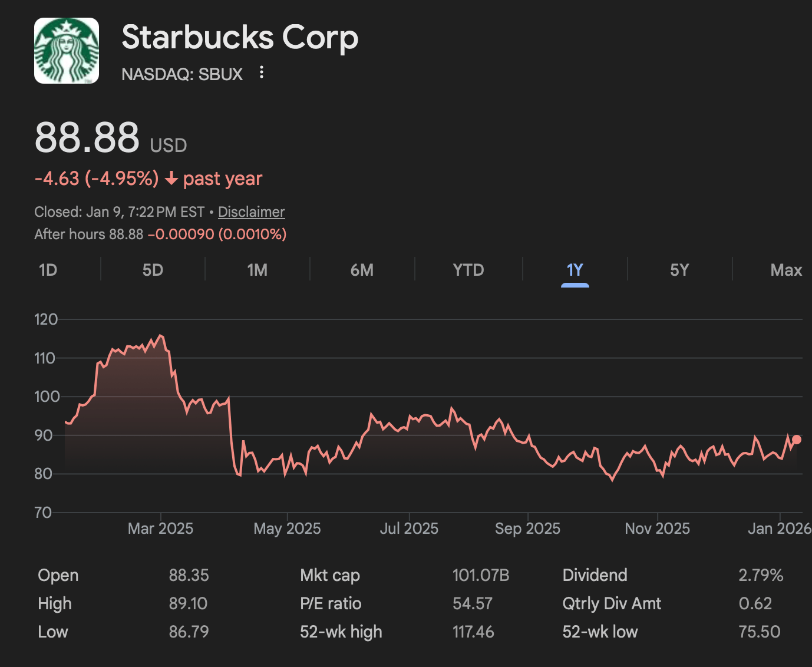Click the Dividend label

pyautogui.click(x=595, y=575)
